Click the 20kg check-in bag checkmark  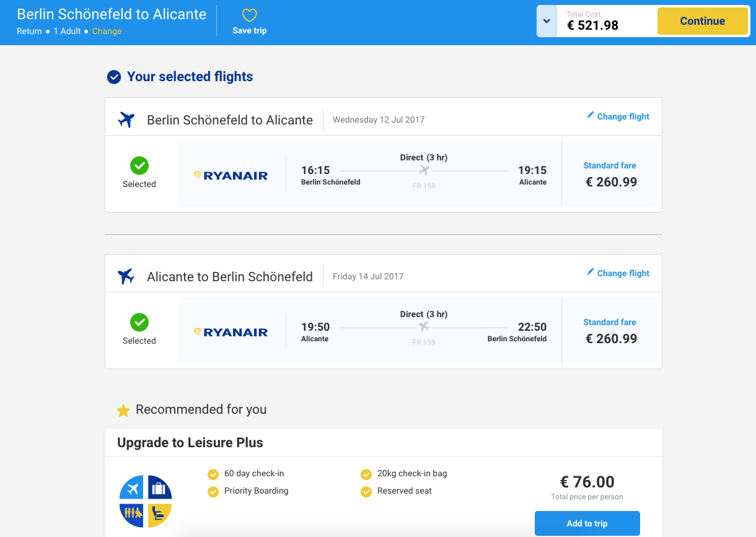(366, 474)
